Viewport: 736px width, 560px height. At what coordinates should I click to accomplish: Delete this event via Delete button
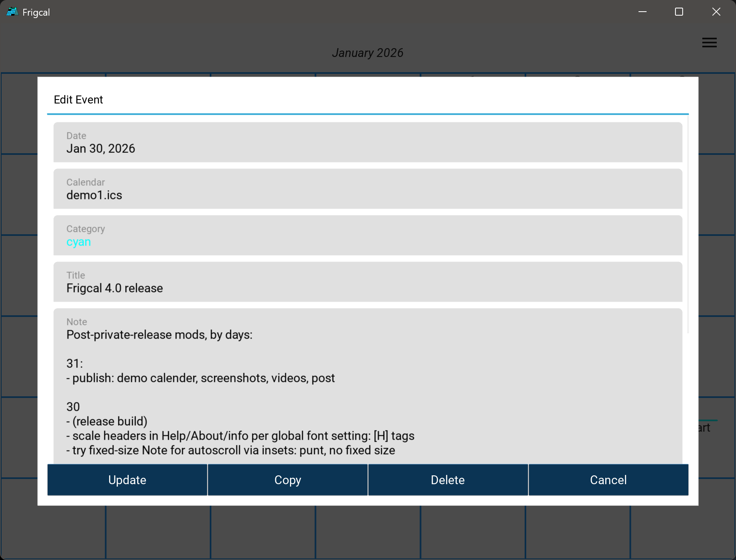tap(448, 480)
